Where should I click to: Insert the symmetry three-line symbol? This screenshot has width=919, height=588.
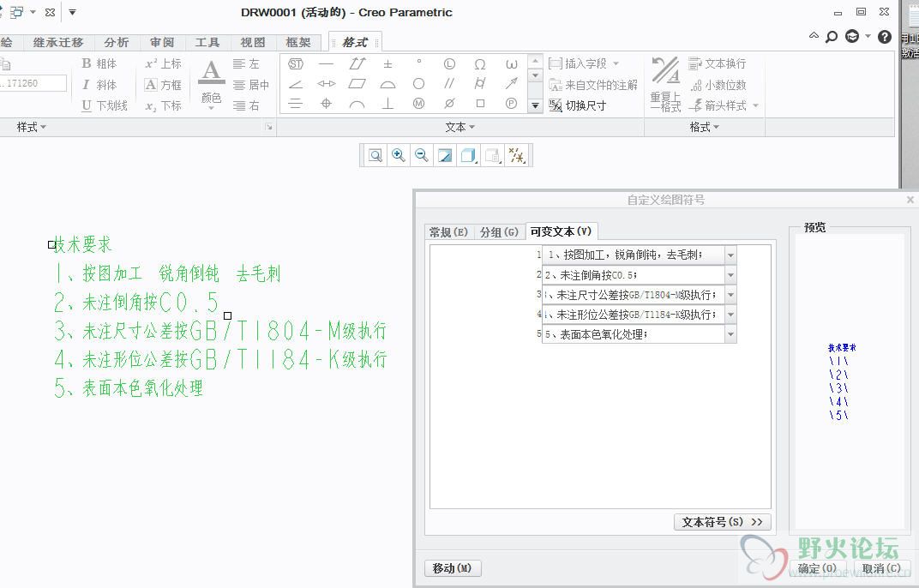coord(296,104)
